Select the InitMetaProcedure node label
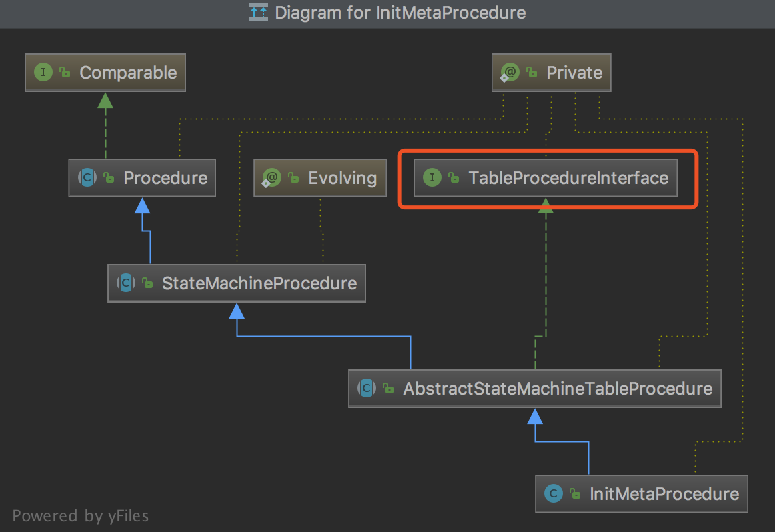The image size is (775, 532). [x=664, y=494]
